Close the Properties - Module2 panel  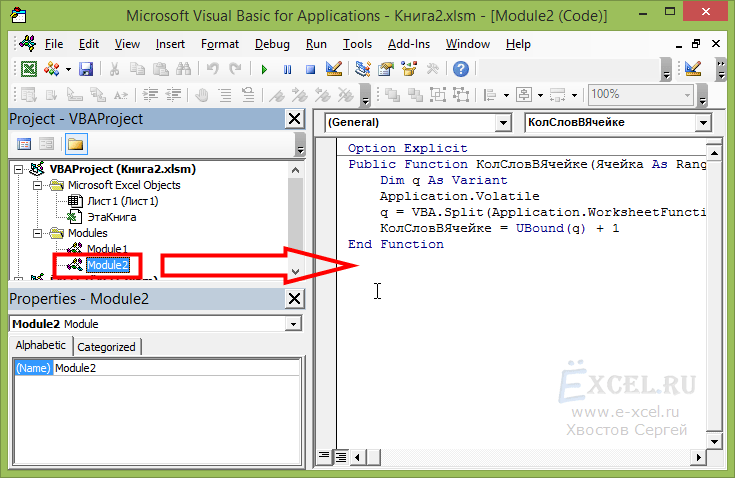pyautogui.click(x=294, y=299)
